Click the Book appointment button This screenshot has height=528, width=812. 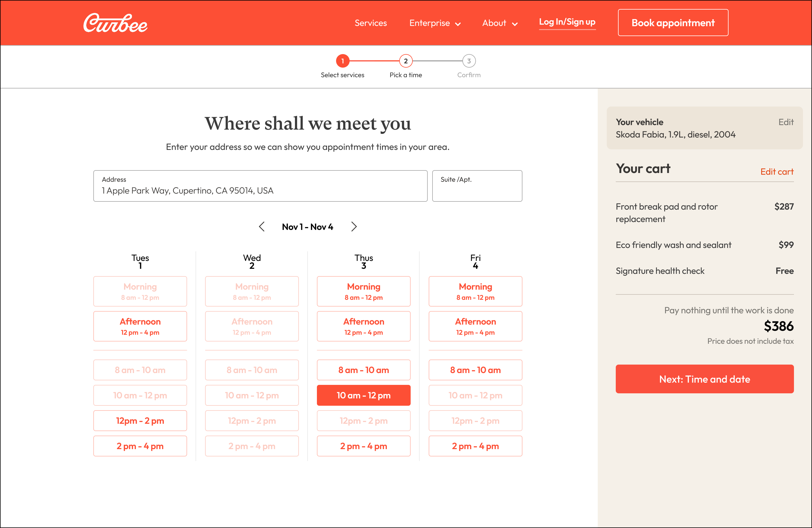coord(673,23)
